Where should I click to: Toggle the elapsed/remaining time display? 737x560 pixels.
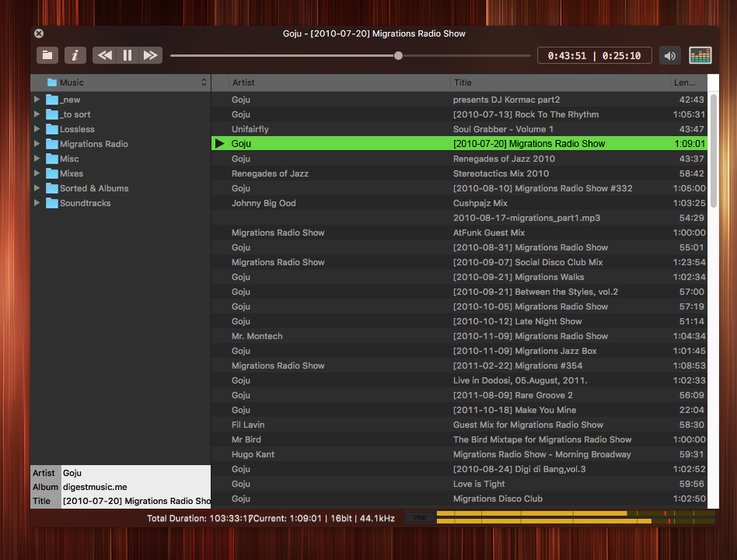click(594, 55)
